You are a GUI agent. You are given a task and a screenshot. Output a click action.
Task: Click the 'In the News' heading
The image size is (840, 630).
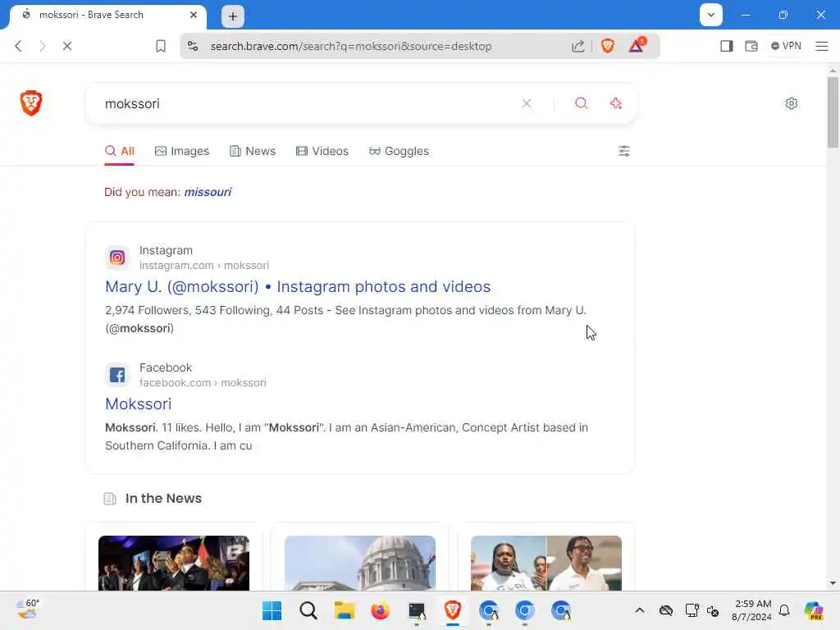[x=163, y=499]
